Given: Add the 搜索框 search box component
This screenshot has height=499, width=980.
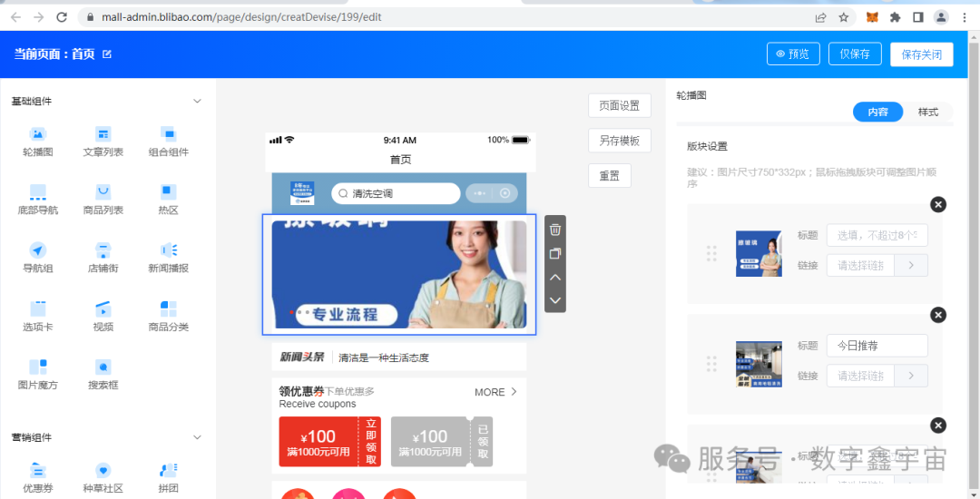Looking at the screenshot, I should (x=103, y=374).
